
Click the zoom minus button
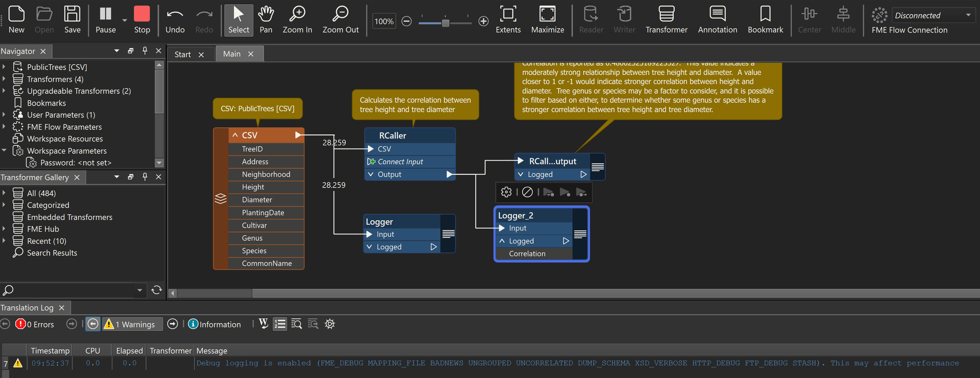406,21
